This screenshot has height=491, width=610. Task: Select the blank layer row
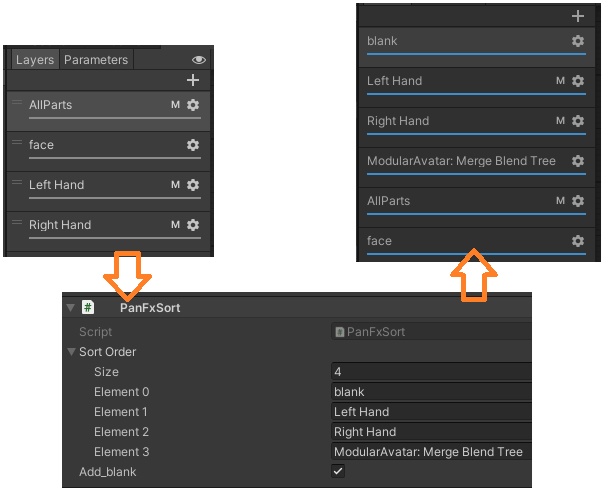point(460,42)
